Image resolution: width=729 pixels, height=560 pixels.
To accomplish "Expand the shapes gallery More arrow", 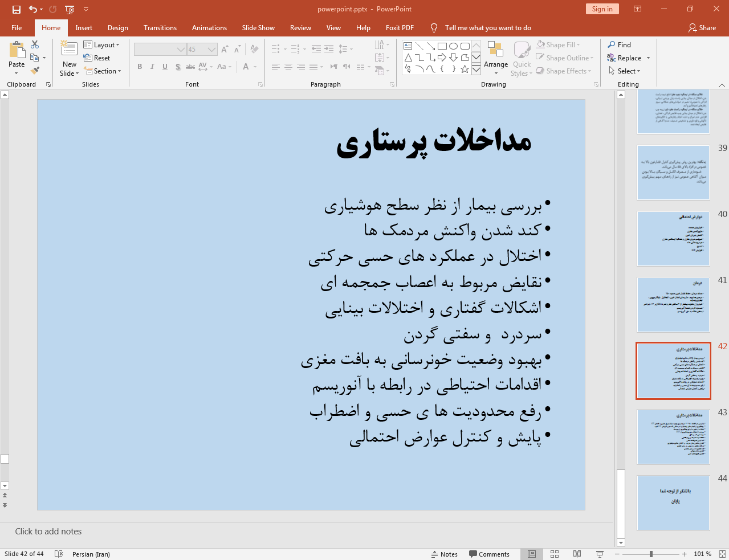I will (x=477, y=69).
